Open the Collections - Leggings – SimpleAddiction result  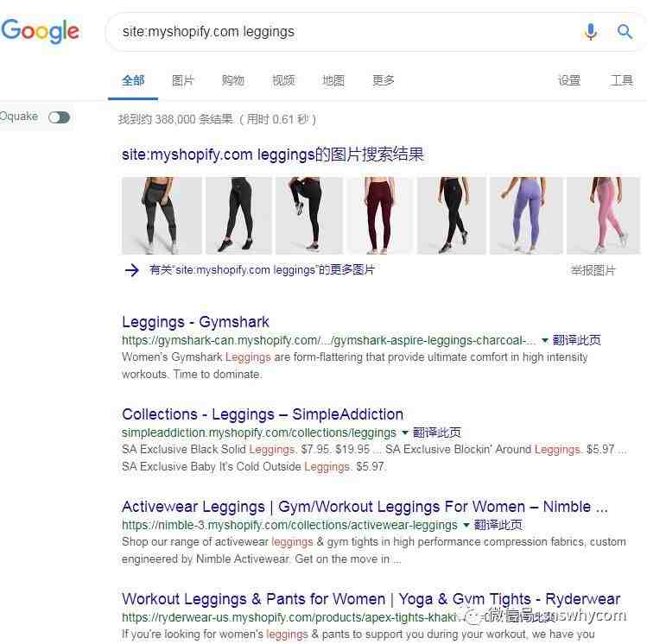(263, 414)
